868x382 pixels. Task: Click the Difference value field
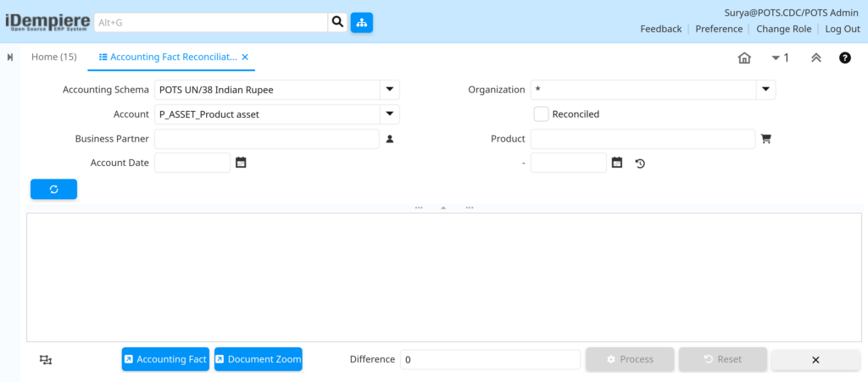coord(490,359)
